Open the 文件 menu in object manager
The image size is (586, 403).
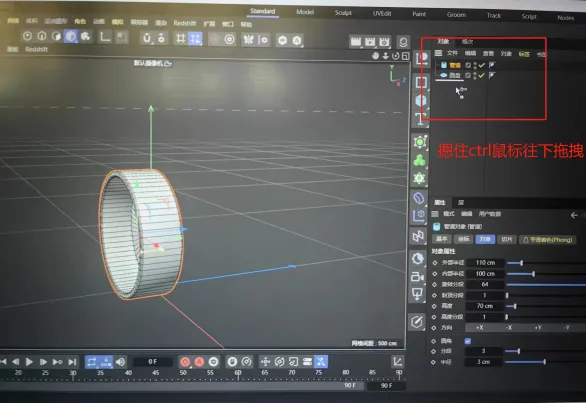452,53
